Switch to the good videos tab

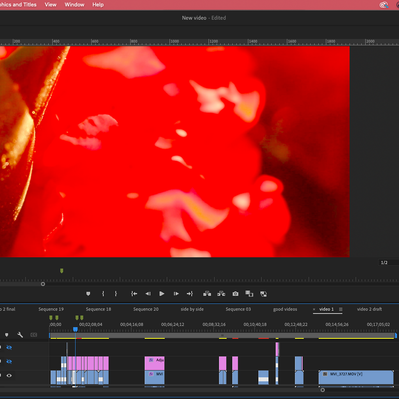[x=285, y=309]
